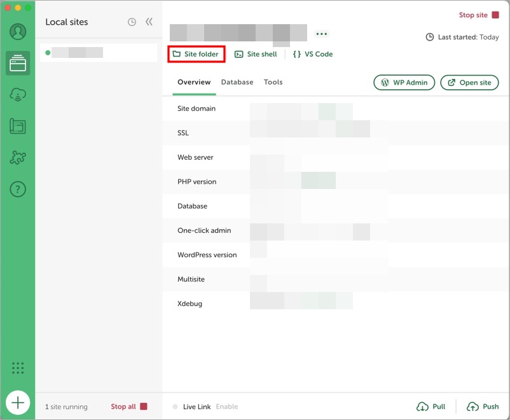Open recently viewed sites clock icon
Image resolution: width=510 pixels, height=420 pixels.
click(131, 21)
